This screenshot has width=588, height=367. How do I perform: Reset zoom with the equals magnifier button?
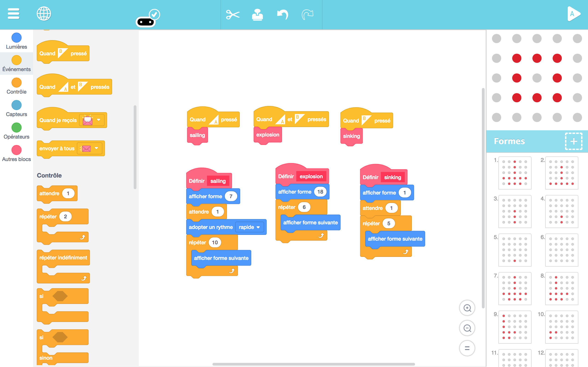tap(467, 348)
